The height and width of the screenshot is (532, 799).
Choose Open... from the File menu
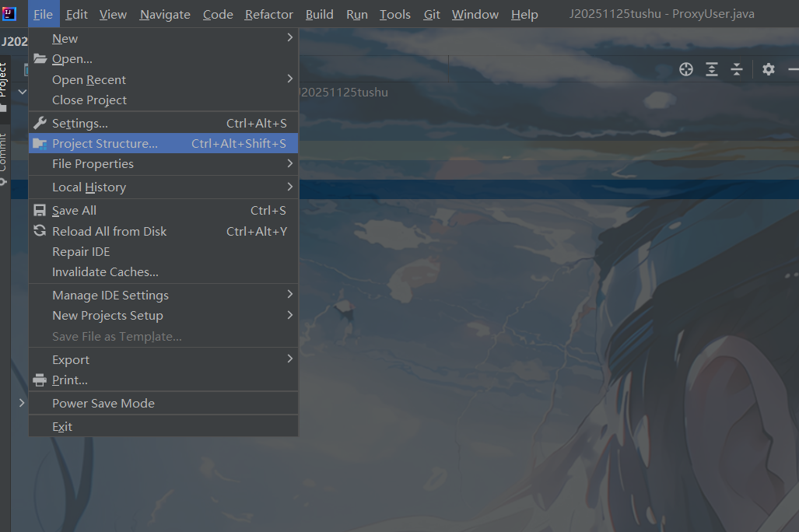(163, 59)
